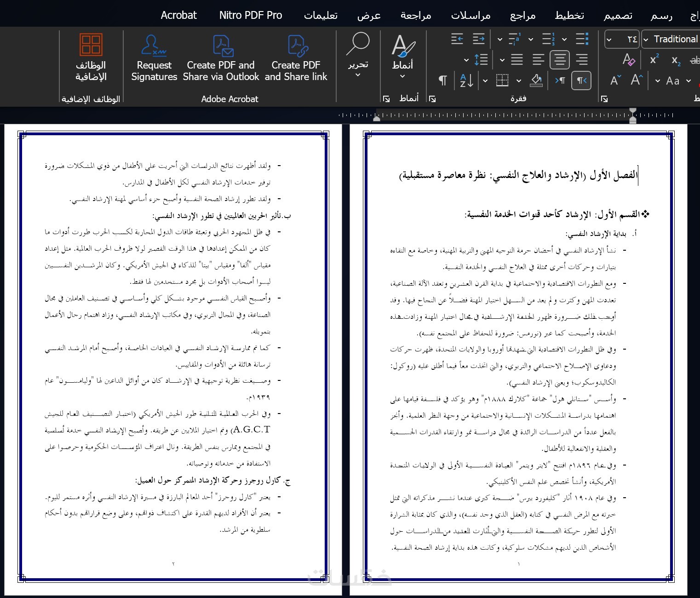Click the indent icon with the left-pointing arrow

tap(457, 39)
